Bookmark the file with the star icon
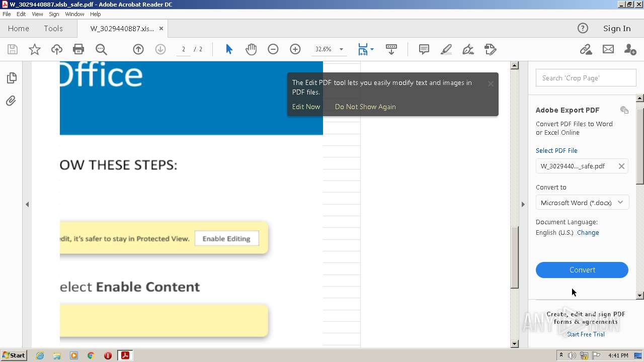Image resolution: width=644 pixels, height=362 pixels. [x=35, y=49]
